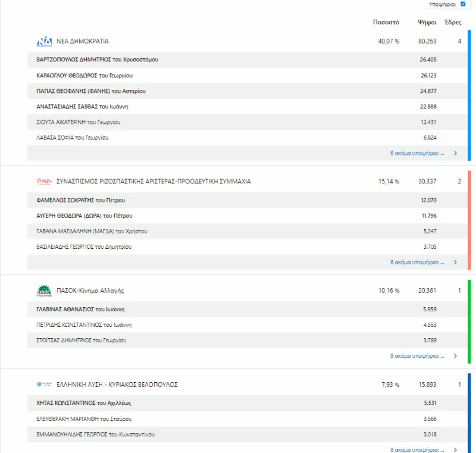Click candidate ΒΑΡΤΖΟΠΟΥΛΟΣ ΔΗΜΗΤΡΙΟΣ row
Viewport: 476px width, 453px height.
coord(247,60)
